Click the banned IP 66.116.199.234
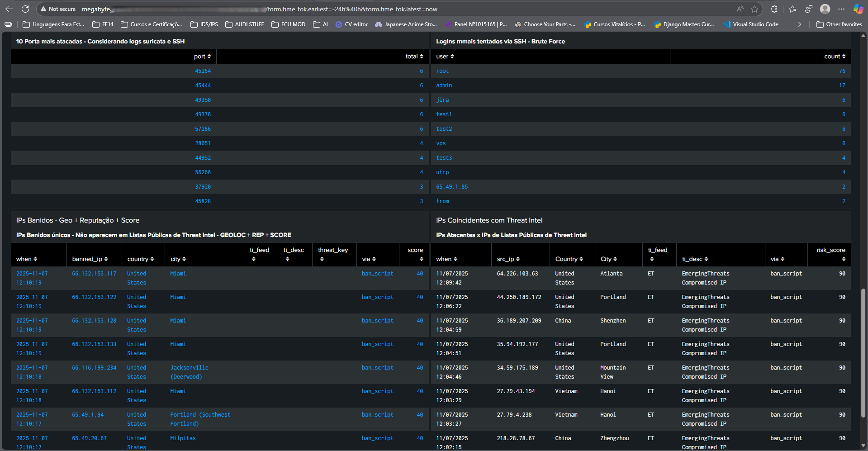Image resolution: width=868 pixels, height=451 pixels. 94,368
